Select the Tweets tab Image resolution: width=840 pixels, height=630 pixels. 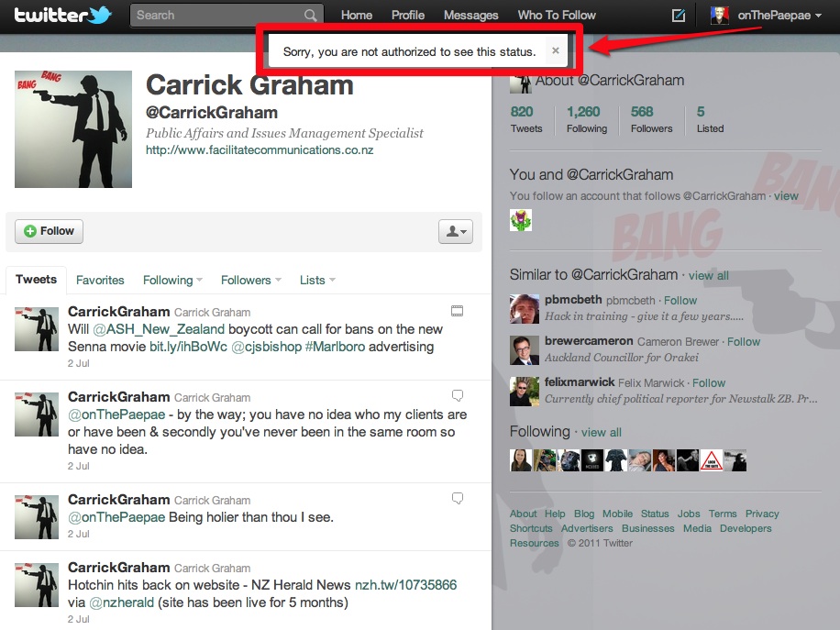click(36, 280)
